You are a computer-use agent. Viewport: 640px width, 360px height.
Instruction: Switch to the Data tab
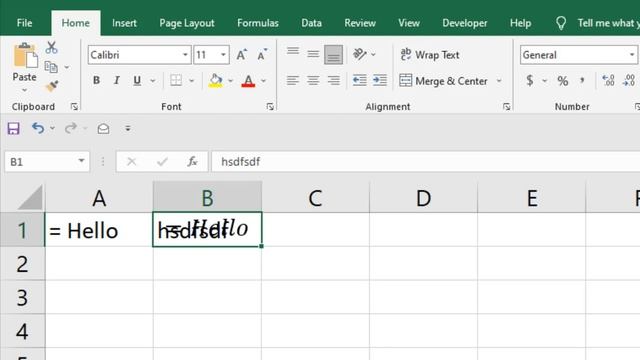pos(311,23)
